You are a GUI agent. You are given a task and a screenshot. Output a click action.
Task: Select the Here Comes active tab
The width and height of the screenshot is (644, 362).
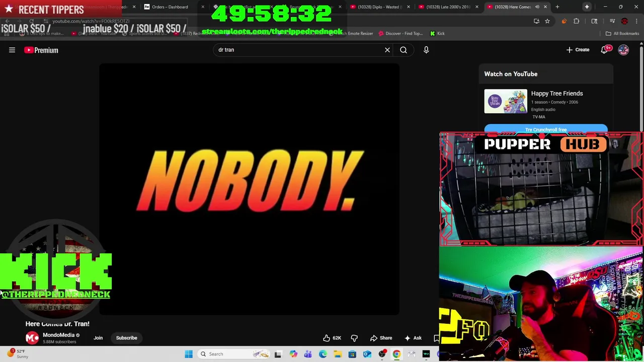[x=511, y=7]
